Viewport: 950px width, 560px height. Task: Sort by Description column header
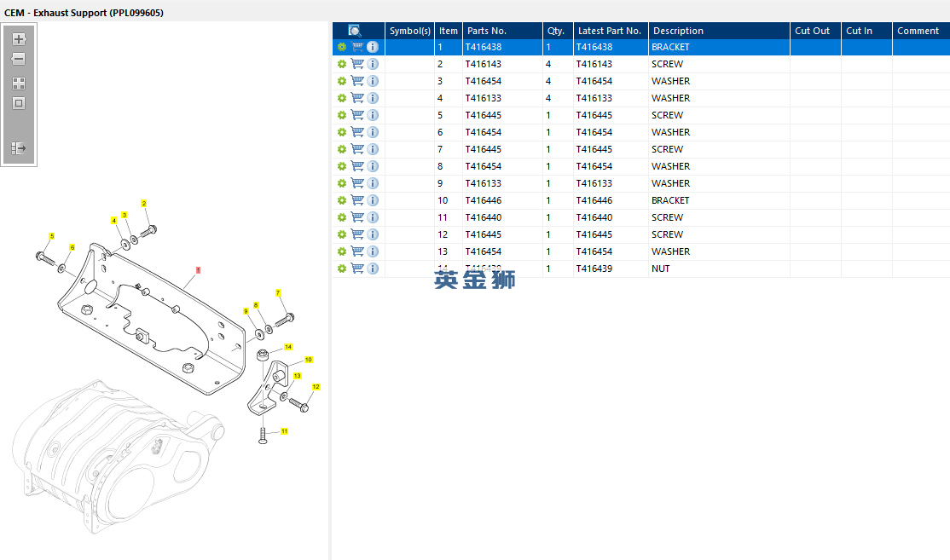719,31
